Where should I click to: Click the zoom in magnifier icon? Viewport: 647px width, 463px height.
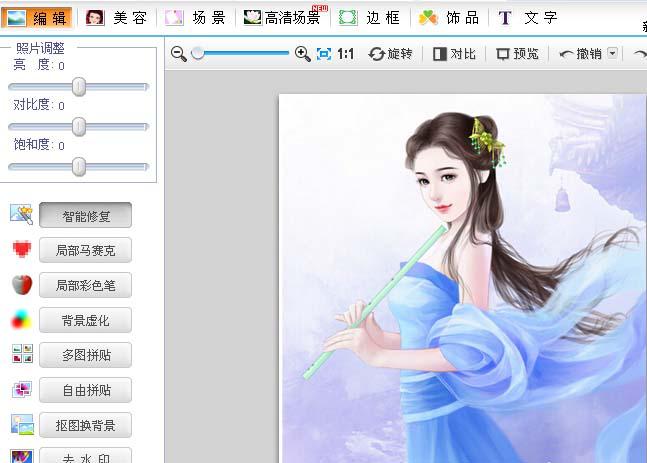point(302,54)
